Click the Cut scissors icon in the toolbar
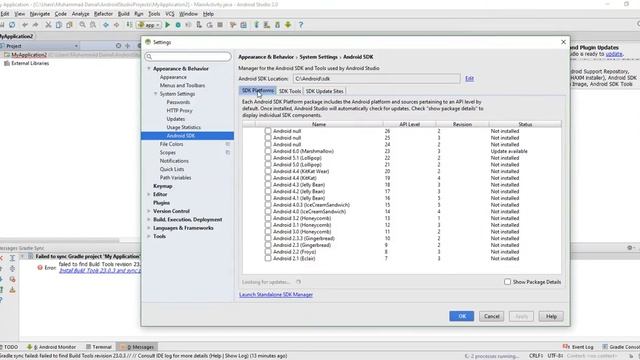This screenshot has width=640, height=360. (48, 25)
